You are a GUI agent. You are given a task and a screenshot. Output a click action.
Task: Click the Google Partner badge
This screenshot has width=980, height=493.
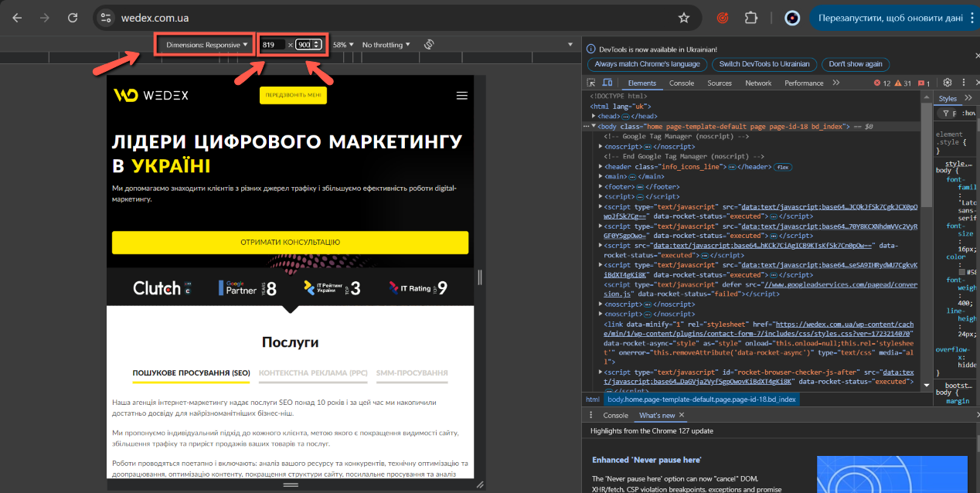point(247,288)
